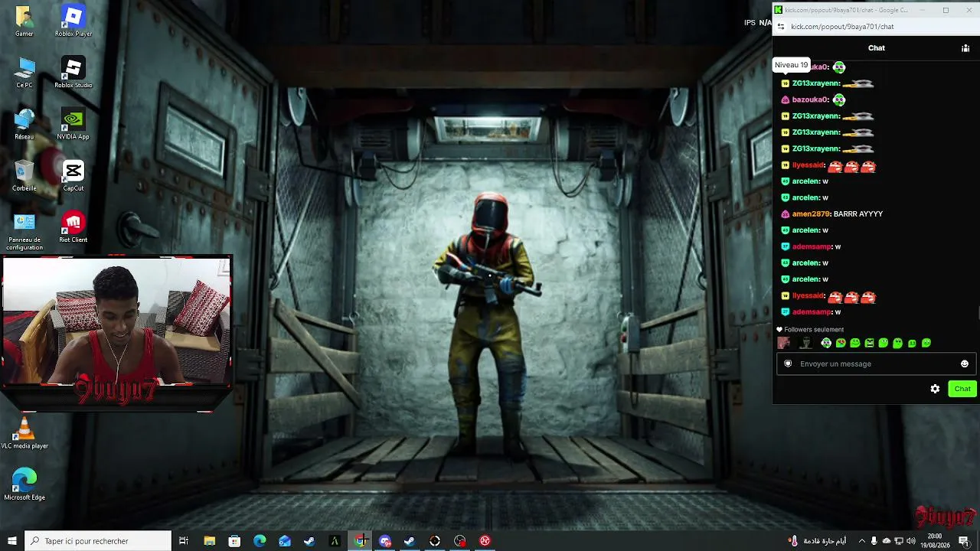Launch Microsoft Edge desktop shortcut

[x=24, y=484]
